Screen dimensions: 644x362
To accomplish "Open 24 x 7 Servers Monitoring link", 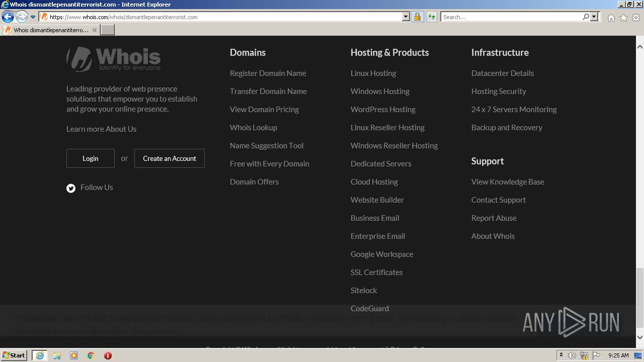I will tap(514, 109).
